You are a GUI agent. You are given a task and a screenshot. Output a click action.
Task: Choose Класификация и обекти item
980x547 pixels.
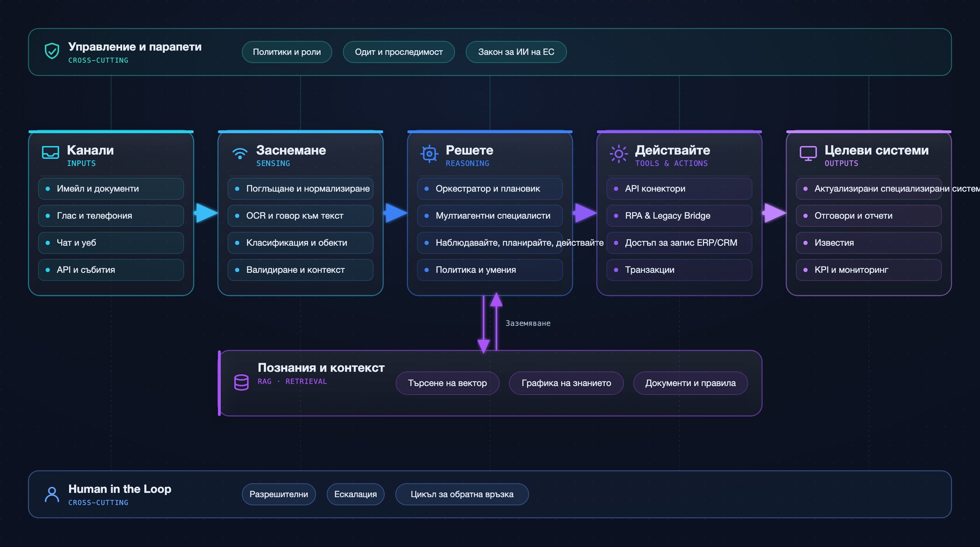pos(301,243)
